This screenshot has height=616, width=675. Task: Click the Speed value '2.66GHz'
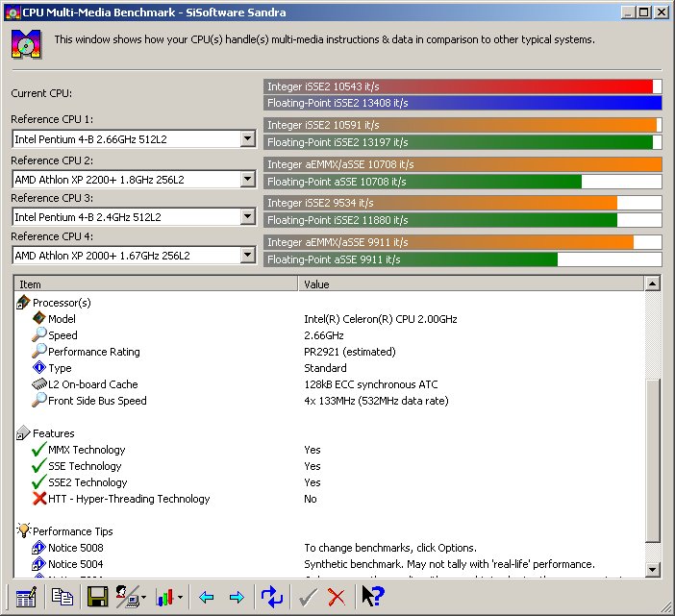pos(324,335)
